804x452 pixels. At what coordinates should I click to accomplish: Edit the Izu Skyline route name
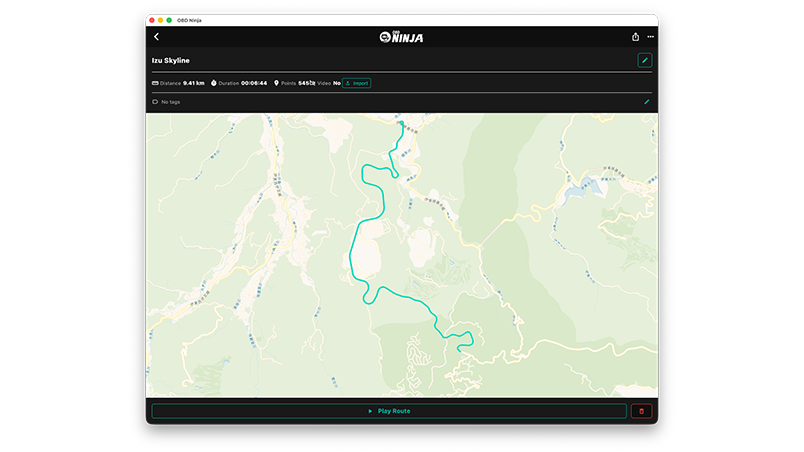coord(645,60)
